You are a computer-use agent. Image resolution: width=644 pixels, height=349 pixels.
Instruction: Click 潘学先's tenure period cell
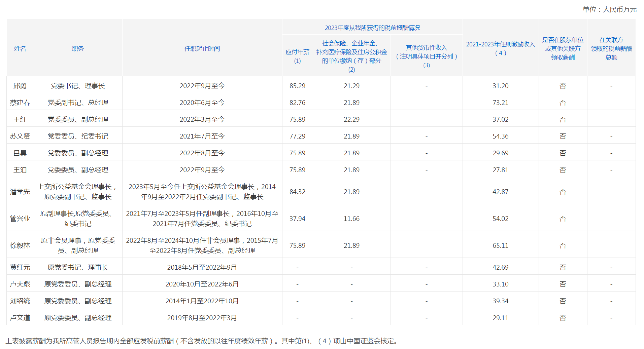(202, 192)
